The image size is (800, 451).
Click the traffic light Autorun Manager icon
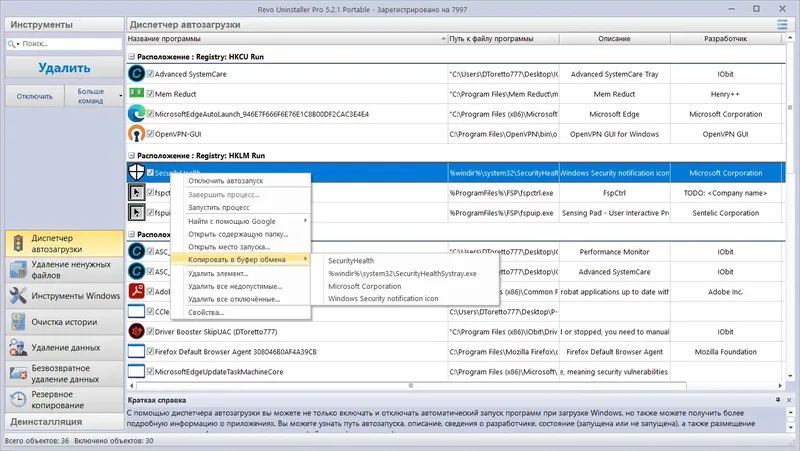click(x=18, y=243)
